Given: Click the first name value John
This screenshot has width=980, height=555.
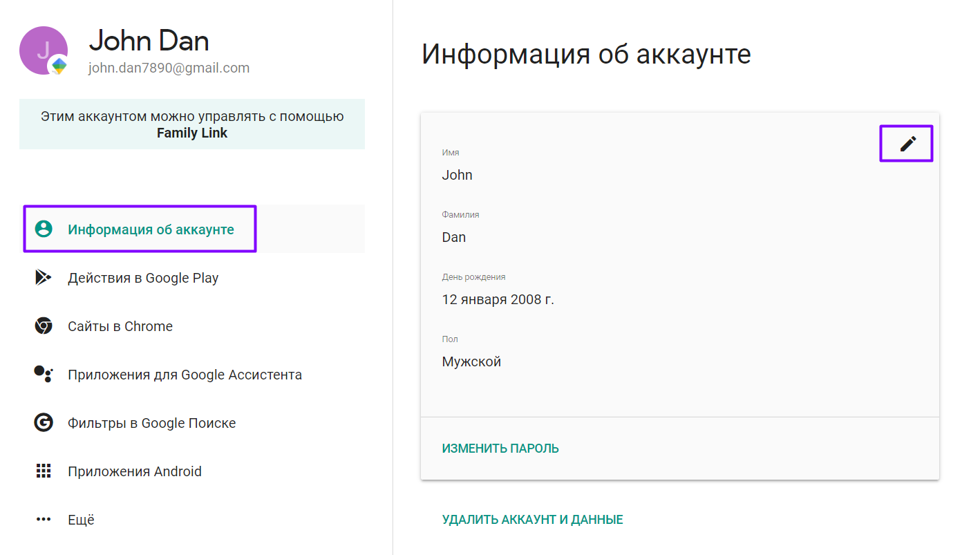Looking at the screenshot, I should [457, 175].
